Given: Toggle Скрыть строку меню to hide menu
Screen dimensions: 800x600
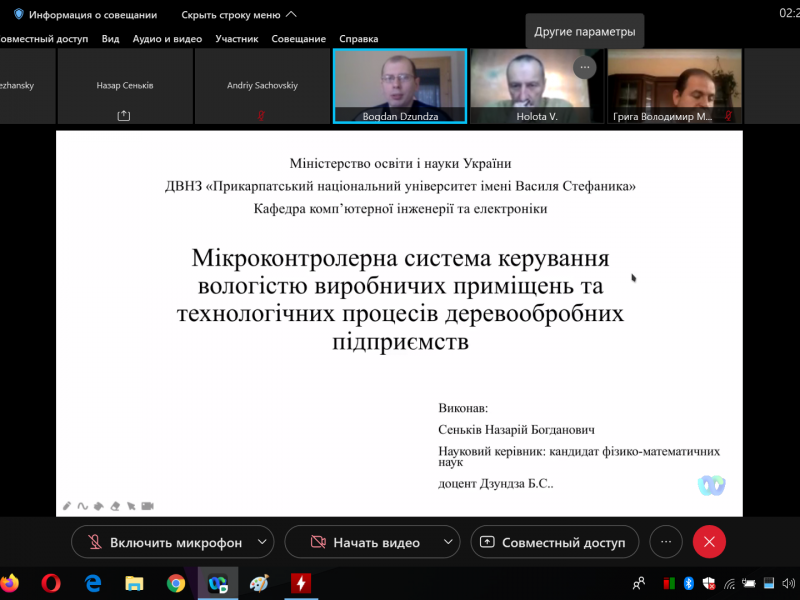Looking at the screenshot, I should 238,15.
